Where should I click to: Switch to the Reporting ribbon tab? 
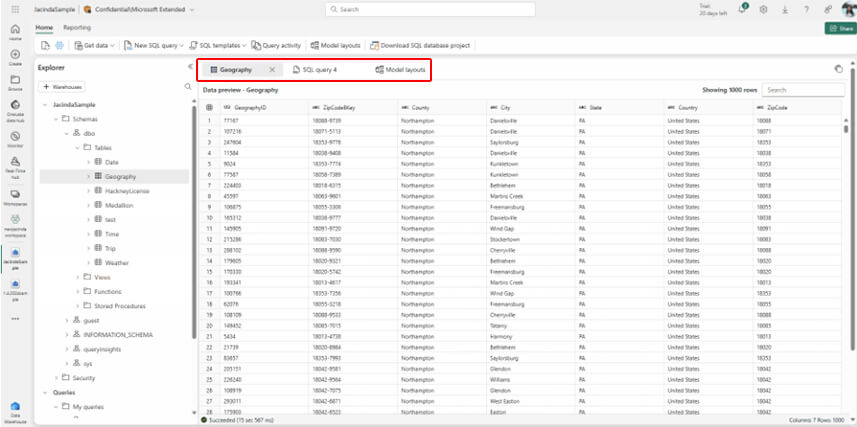pyautogui.click(x=77, y=27)
